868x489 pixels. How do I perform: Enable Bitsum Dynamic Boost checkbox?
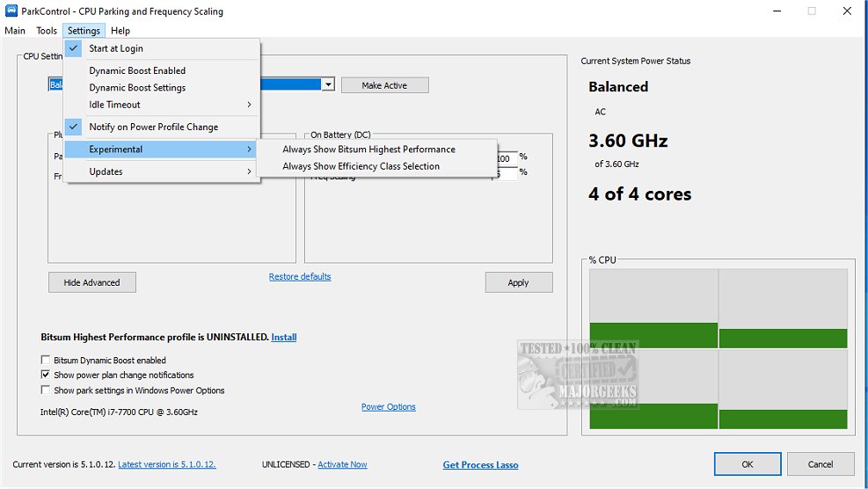[x=46, y=360]
